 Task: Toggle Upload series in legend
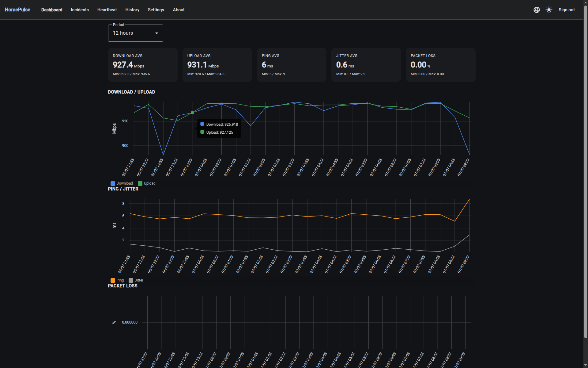tap(146, 183)
